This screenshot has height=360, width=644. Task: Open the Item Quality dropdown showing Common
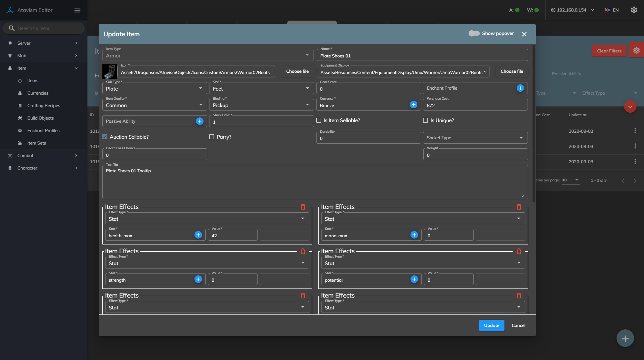(x=154, y=105)
